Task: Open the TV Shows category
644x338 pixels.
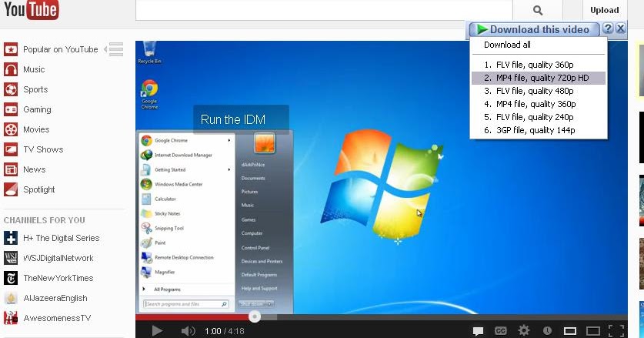Action: coord(43,149)
